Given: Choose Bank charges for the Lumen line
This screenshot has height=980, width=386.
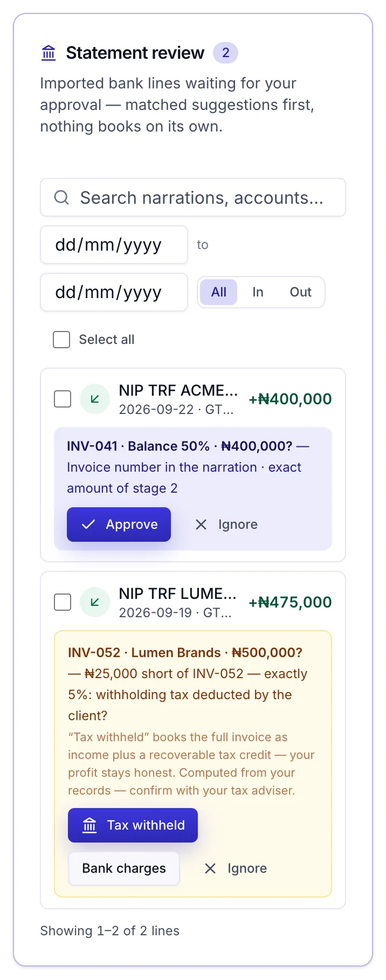Looking at the screenshot, I should [x=124, y=868].
